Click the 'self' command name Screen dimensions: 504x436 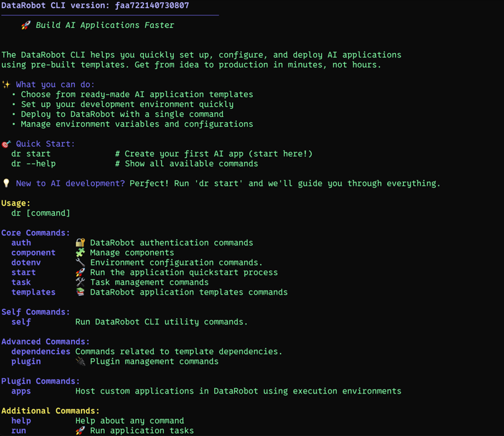coord(21,322)
